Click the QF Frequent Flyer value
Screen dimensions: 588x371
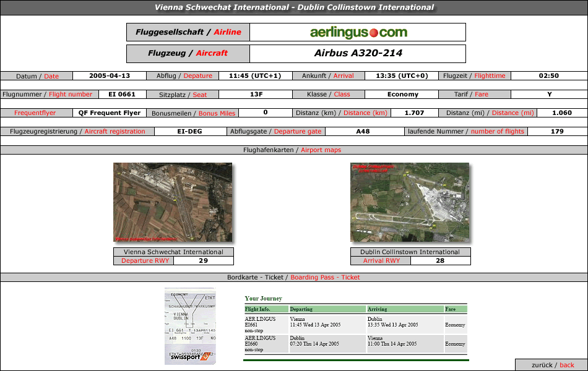click(110, 113)
